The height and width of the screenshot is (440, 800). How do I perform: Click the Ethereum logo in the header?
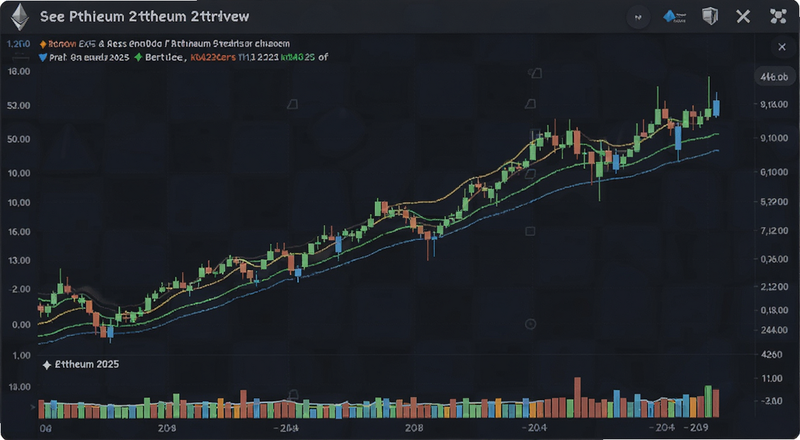21,16
